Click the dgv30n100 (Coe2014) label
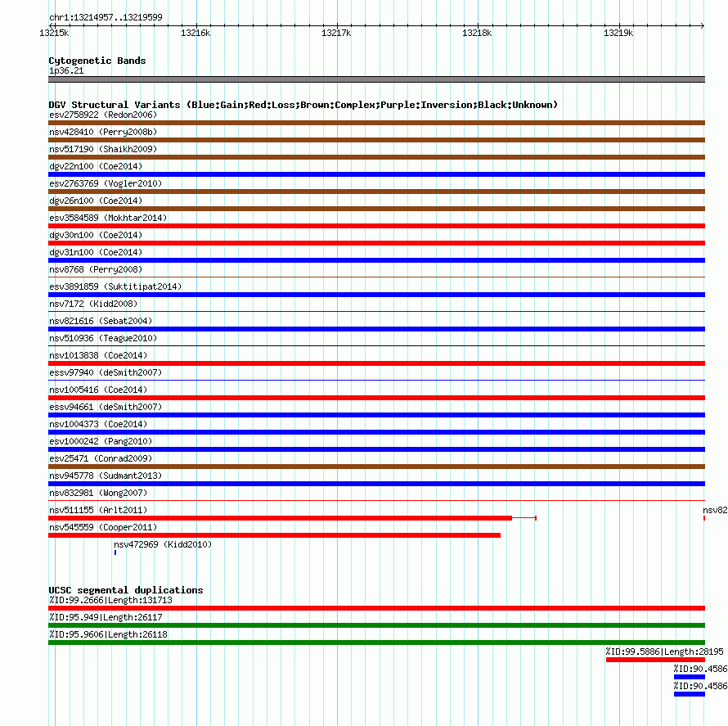This screenshot has height=726, width=728. [x=96, y=235]
